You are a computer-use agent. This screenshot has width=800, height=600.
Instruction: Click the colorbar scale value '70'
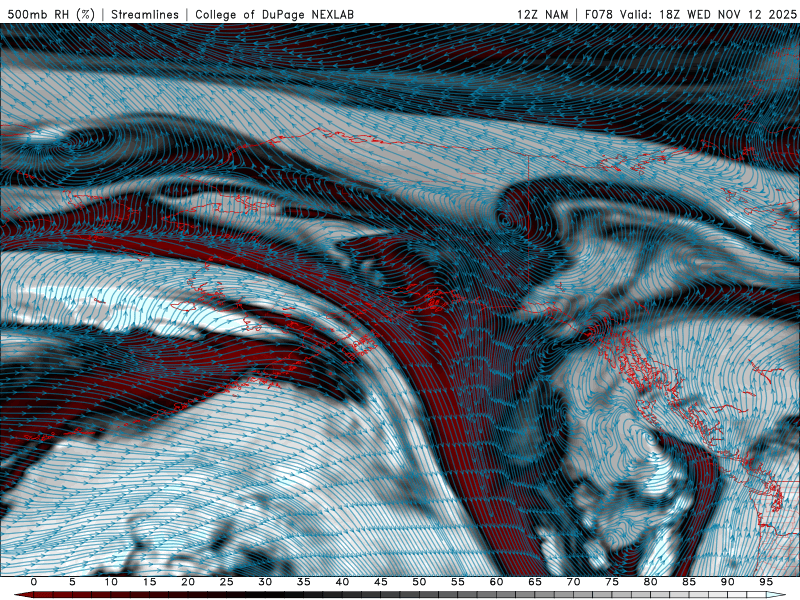pyautogui.click(x=573, y=582)
